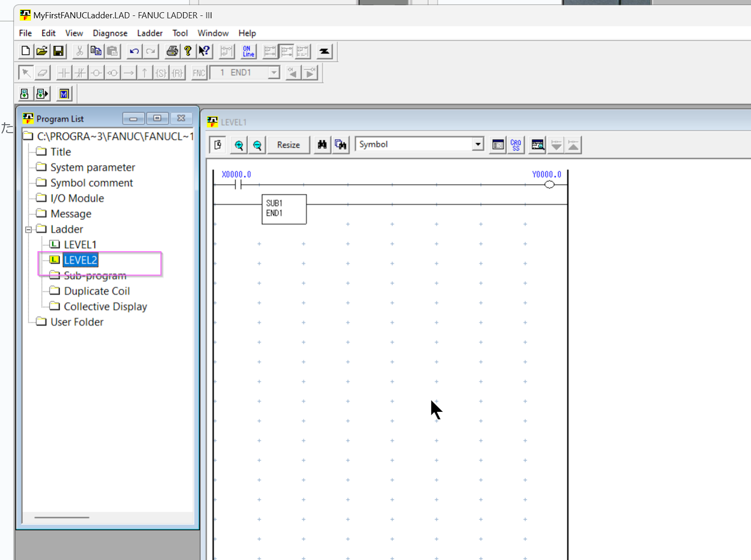Click the compile down-arrow icon in main toolbar
Viewport: 751px width, 560px height.
pos(324,51)
